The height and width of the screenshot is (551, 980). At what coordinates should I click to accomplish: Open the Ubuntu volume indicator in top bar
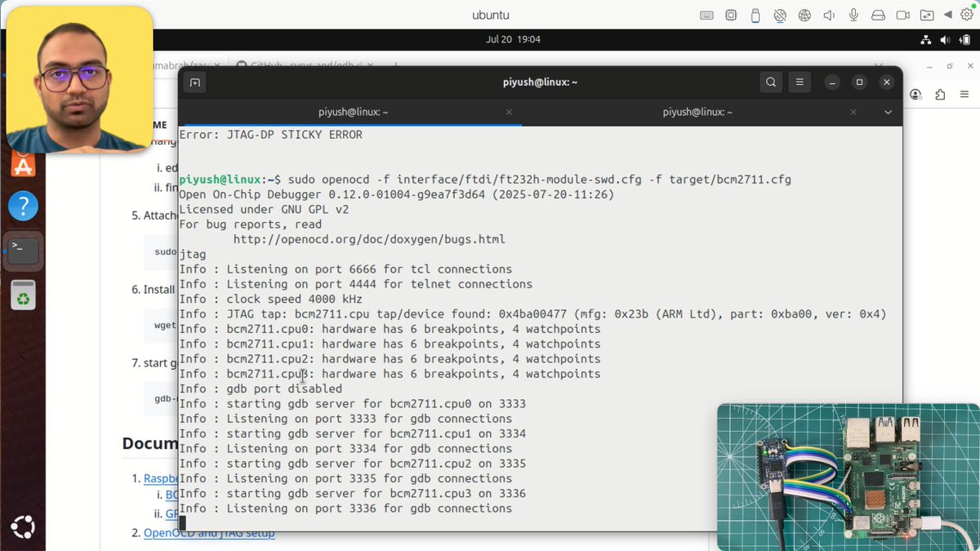[945, 39]
